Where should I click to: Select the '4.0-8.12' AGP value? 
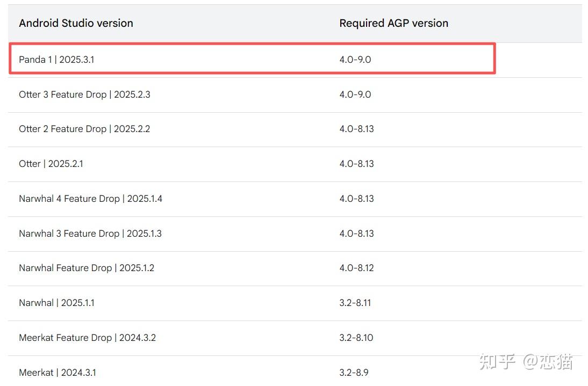pyautogui.click(x=357, y=268)
